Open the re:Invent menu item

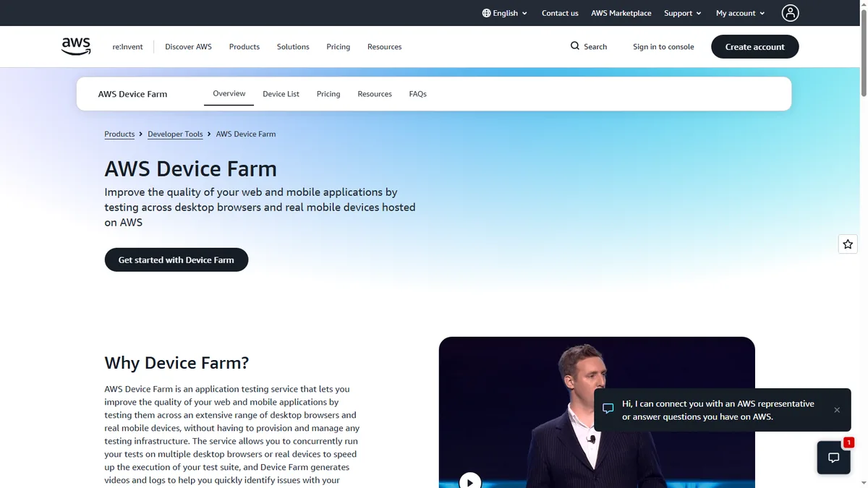tap(127, 46)
